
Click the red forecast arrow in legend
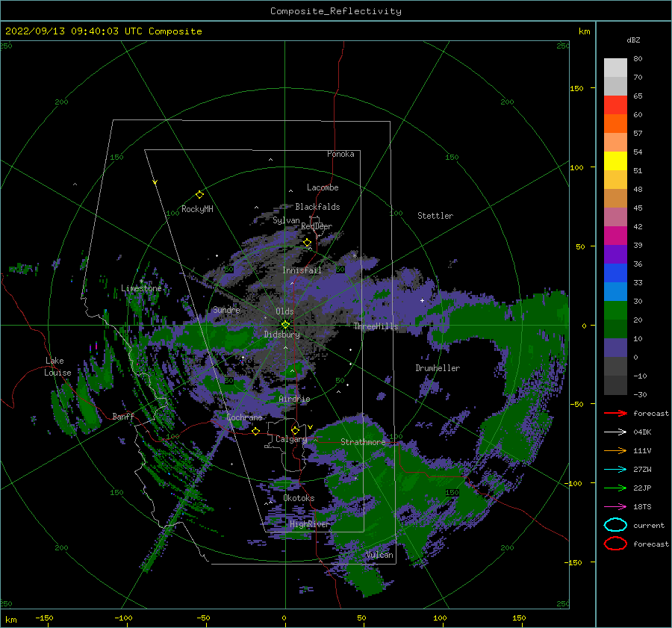click(x=615, y=413)
